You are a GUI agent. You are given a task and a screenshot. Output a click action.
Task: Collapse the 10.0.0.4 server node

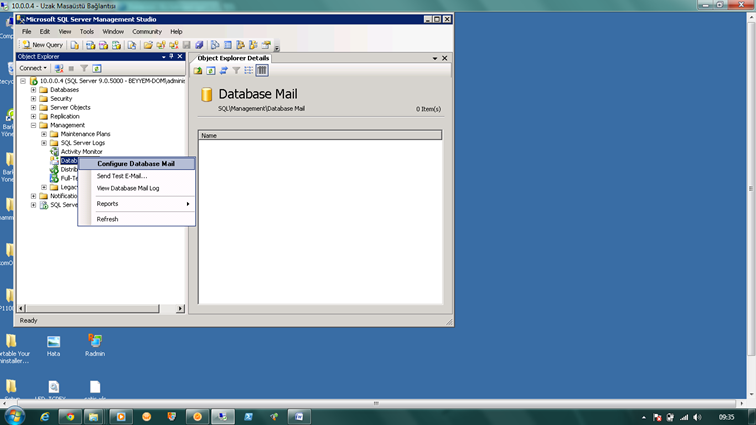coord(23,81)
